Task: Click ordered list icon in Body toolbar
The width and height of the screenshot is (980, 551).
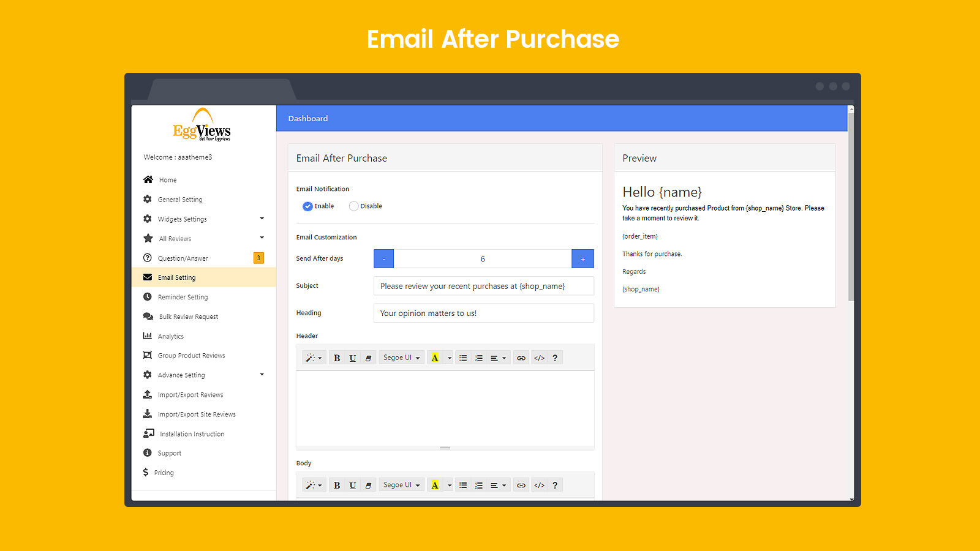Action: click(479, 485)
